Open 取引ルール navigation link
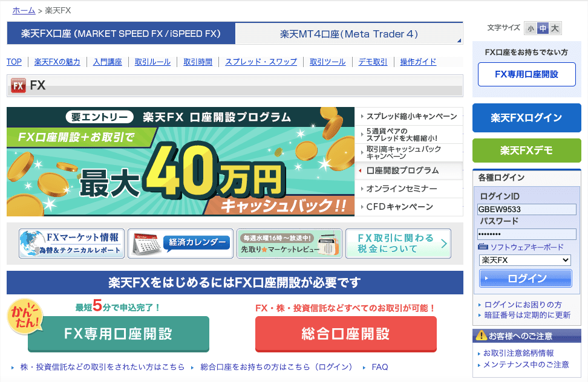The height and width of the screenshot is (382, 588). 152,62
